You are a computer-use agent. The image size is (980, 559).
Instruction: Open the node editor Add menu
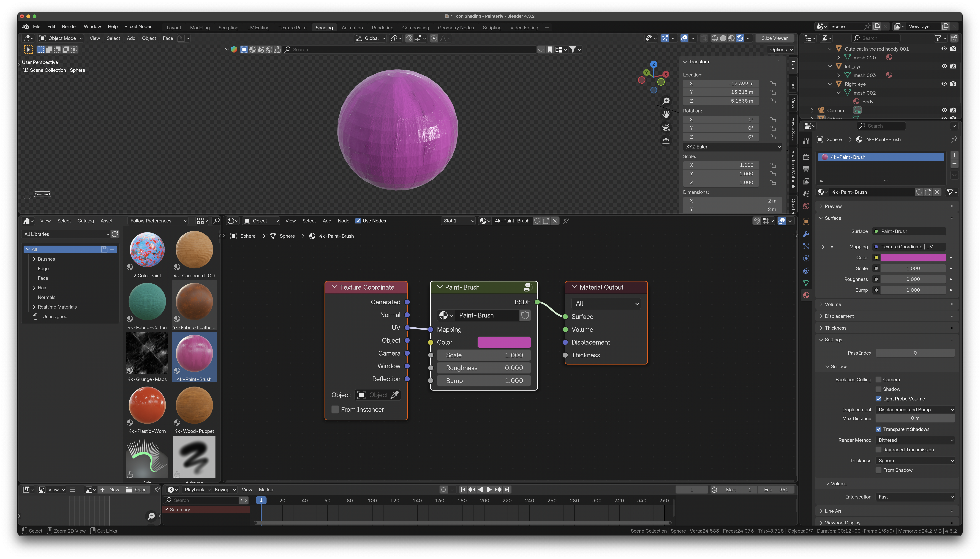pyautogui.click(x=327, y=221)
